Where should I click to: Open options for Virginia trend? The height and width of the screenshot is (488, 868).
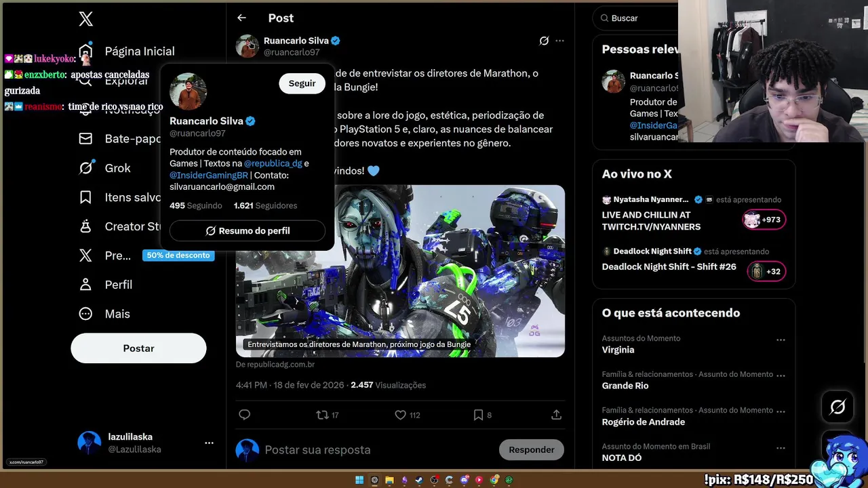coord(781,340)
